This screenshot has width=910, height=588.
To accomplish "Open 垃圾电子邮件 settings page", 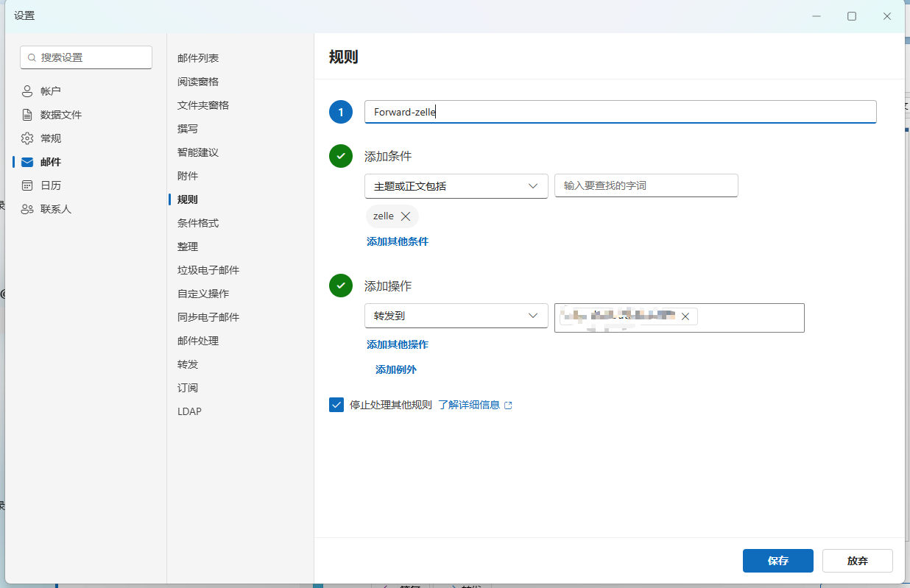I will pyautogui.click(x=208, y=270).
